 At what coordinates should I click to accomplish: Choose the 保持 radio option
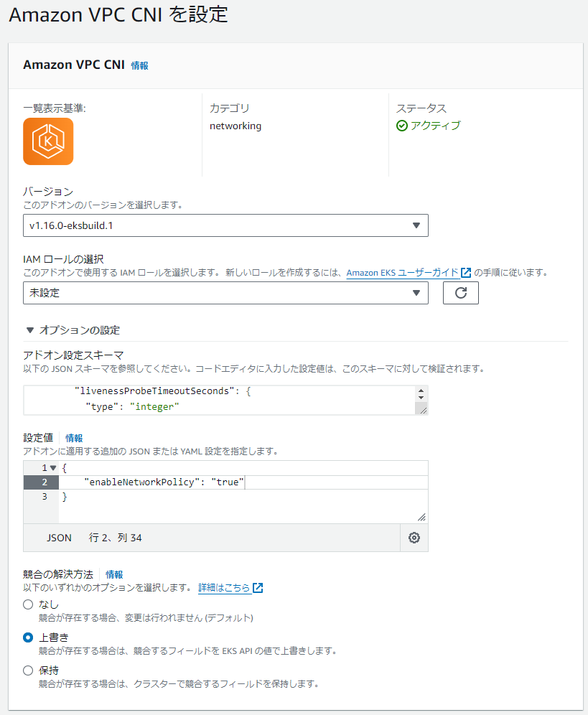pyautogui.click(x=28, y=670)
